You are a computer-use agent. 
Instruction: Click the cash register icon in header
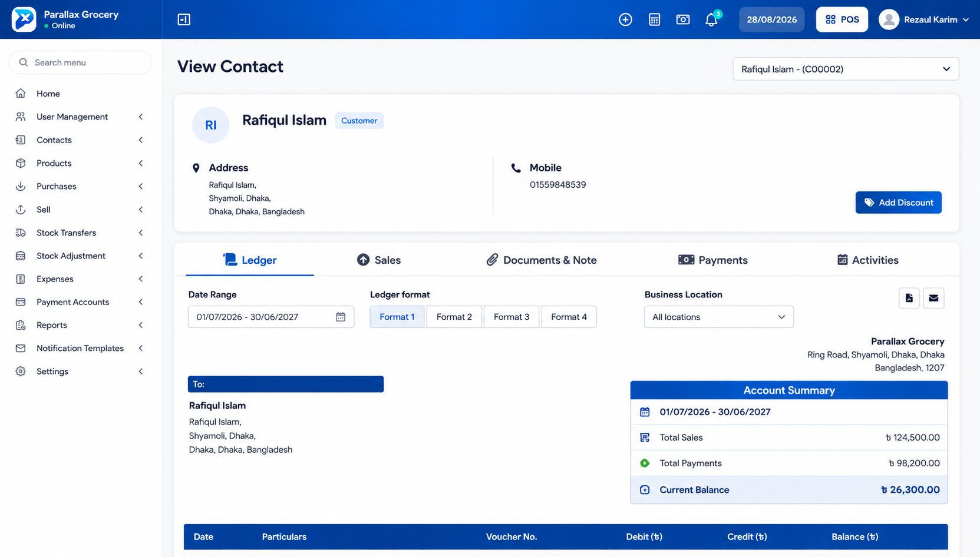(682, 19)
